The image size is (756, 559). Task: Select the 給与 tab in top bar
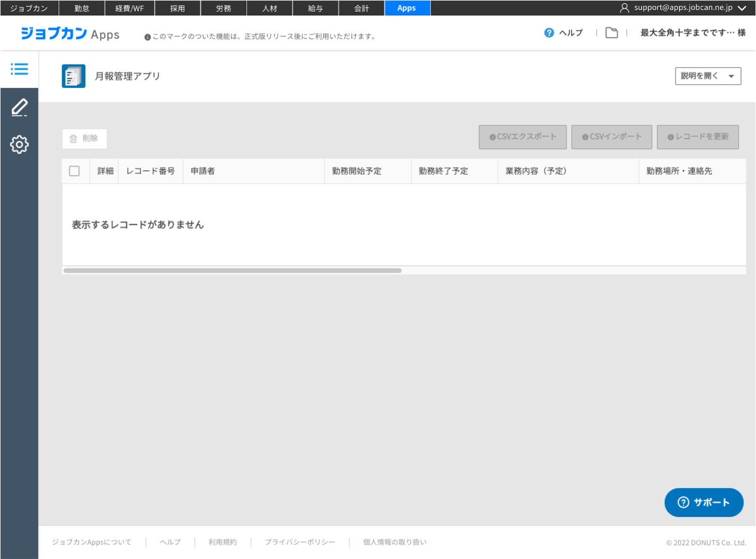315,8
